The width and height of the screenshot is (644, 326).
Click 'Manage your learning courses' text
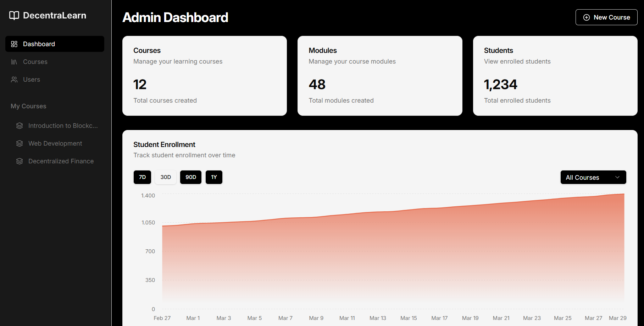tap(178, 61)
